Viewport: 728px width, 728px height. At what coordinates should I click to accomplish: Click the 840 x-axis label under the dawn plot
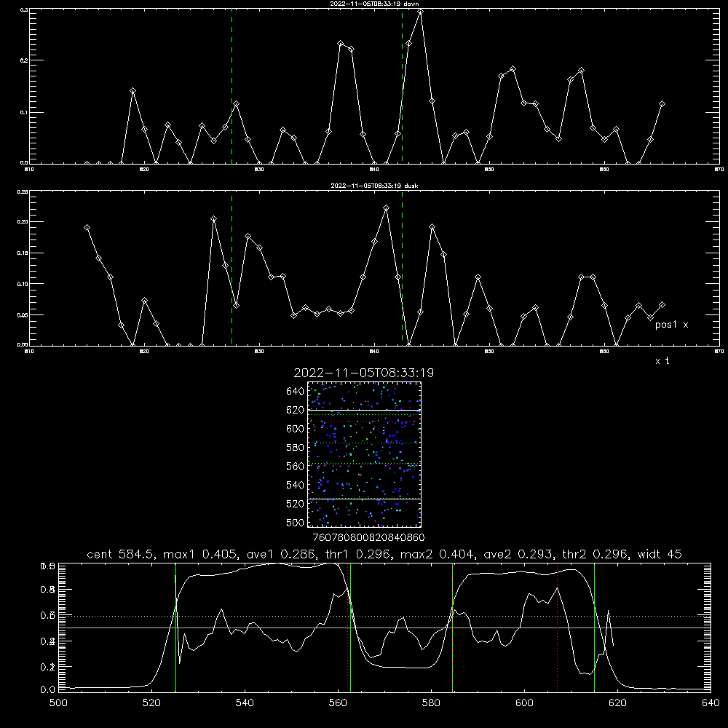tap(374, 170)
